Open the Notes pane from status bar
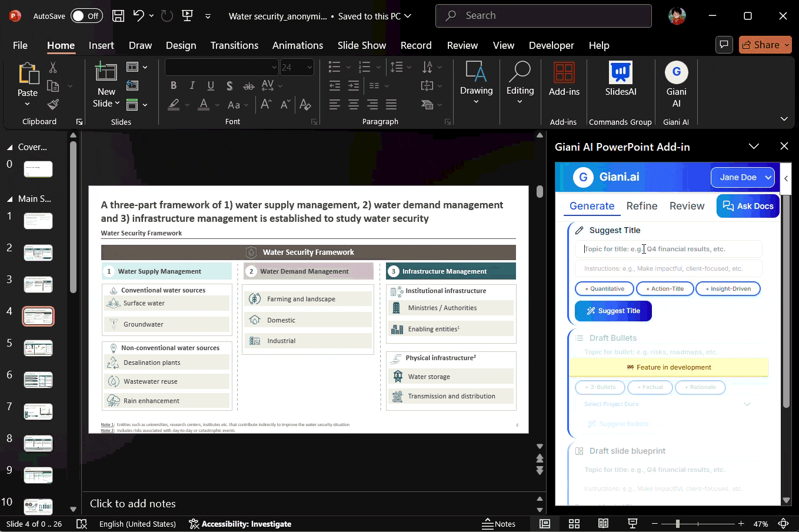The image size is (799, 532). coord(500,523)
